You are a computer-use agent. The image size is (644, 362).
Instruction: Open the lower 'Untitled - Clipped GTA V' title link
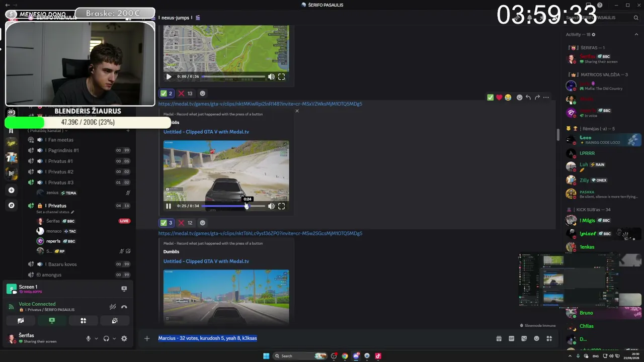pos(206,261)
